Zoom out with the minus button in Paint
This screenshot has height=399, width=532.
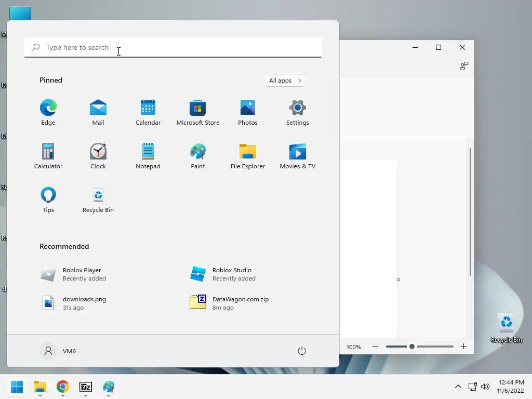(x=375, y=347)
